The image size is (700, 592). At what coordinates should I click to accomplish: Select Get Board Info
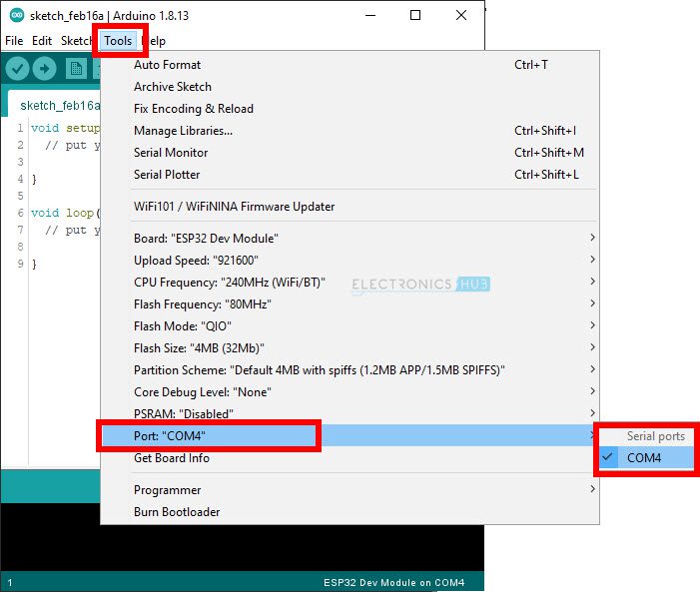click(350, 457)
